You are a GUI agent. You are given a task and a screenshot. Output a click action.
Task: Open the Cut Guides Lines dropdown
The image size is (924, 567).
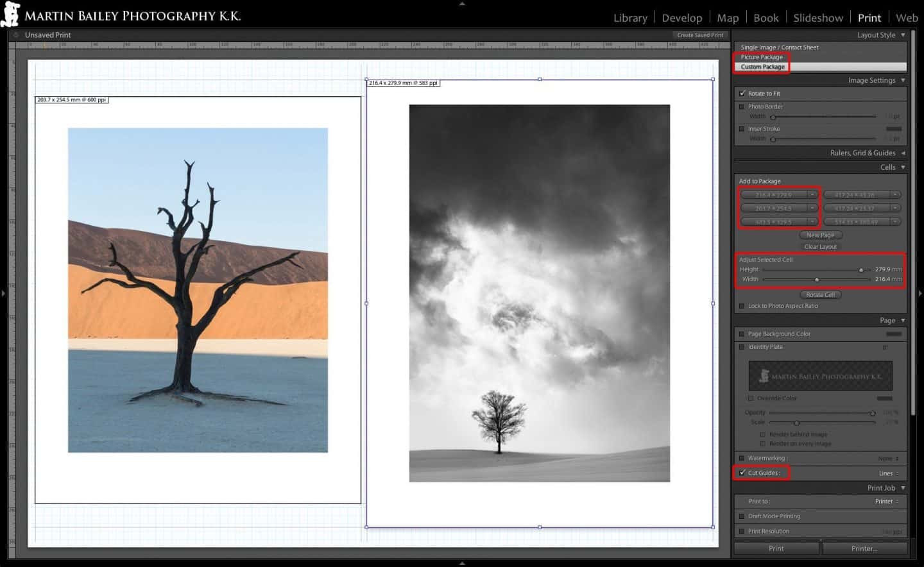[888, 473]
